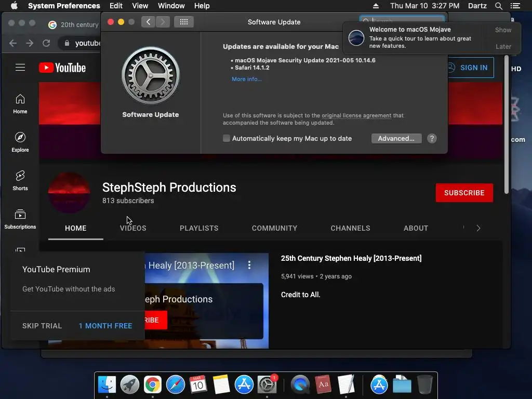
Task: Open the Edit menu
Action: [116, 6]
